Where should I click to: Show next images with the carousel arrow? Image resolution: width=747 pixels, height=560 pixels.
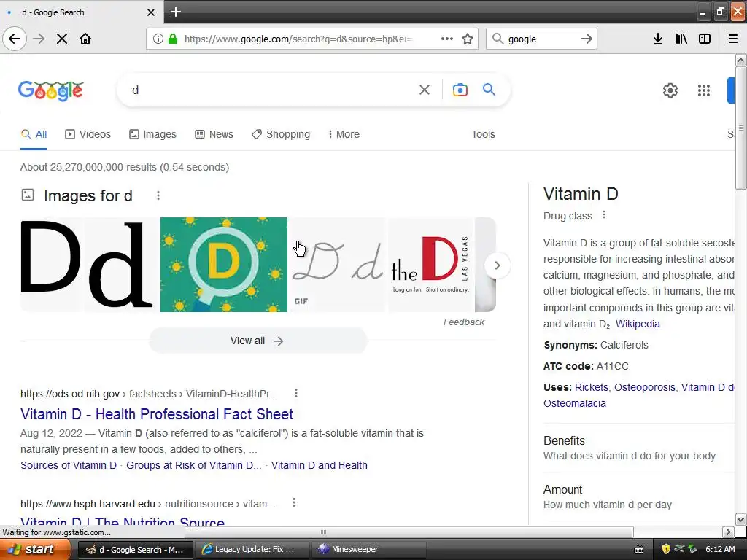point(497,265)
